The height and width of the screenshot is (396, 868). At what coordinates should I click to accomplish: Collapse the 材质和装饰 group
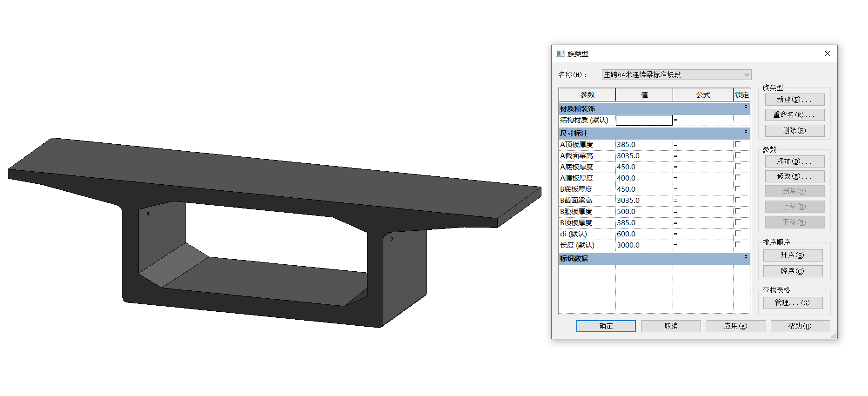coord(746,107)
